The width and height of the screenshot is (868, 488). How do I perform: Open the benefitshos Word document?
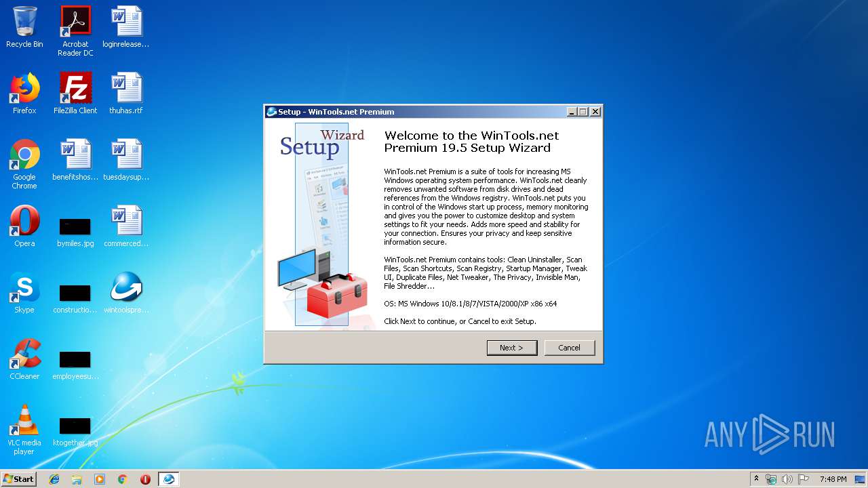(75, 160)
